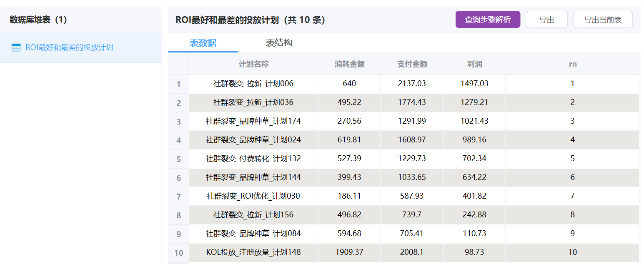Image resolution: width=644 pixels, height=264 pixels.
Task: Select row number 10 header
Action: coord(178,253)
